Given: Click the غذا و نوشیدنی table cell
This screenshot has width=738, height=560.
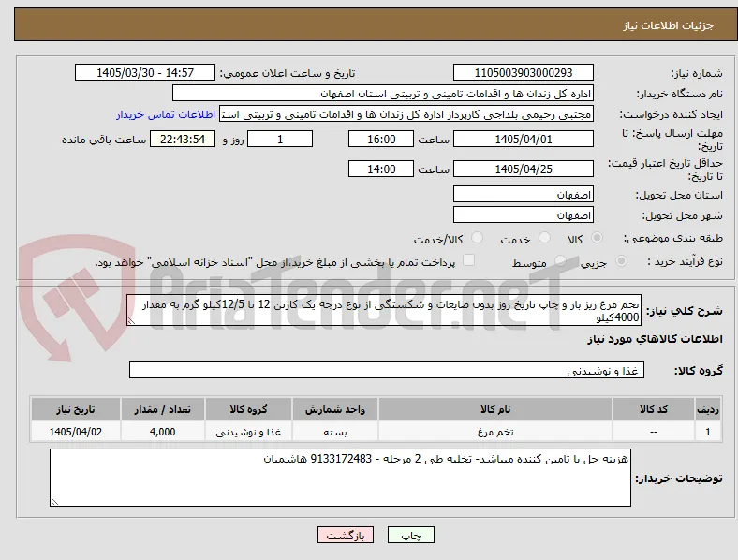Looking at the screenshot, I should (248, 432).
